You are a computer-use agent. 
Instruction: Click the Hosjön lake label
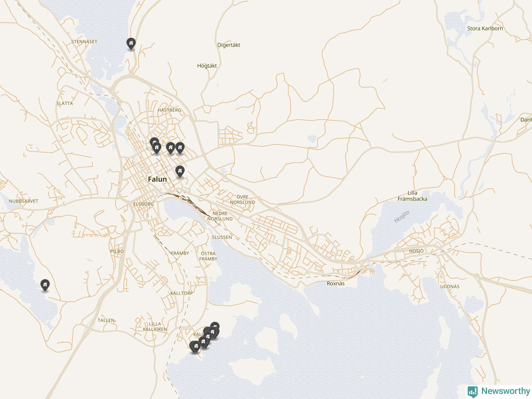tap(401, 217)
